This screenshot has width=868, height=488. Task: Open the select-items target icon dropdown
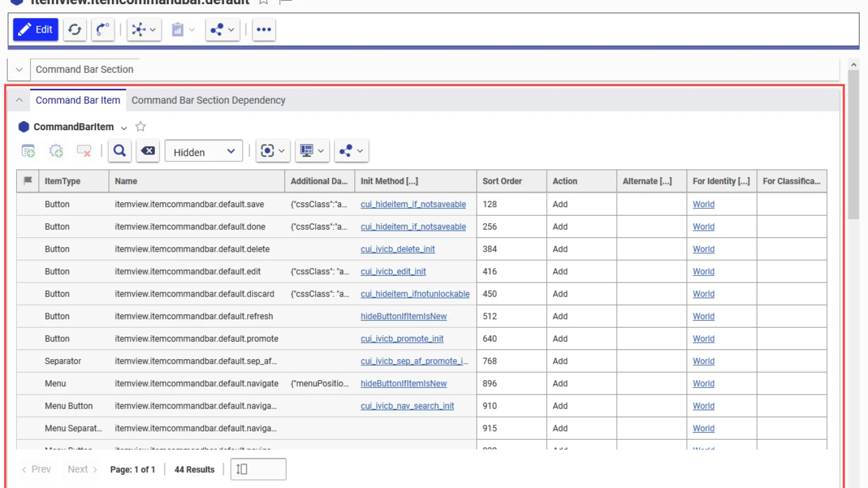point(273,151)
